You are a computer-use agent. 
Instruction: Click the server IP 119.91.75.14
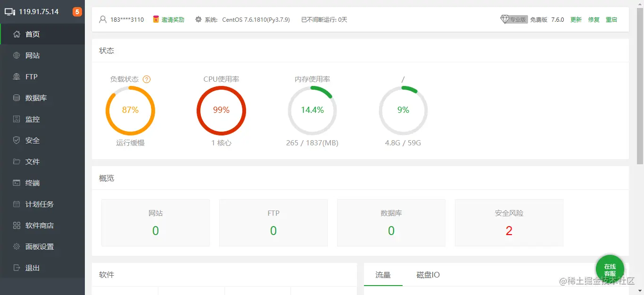tap(39, 12)
